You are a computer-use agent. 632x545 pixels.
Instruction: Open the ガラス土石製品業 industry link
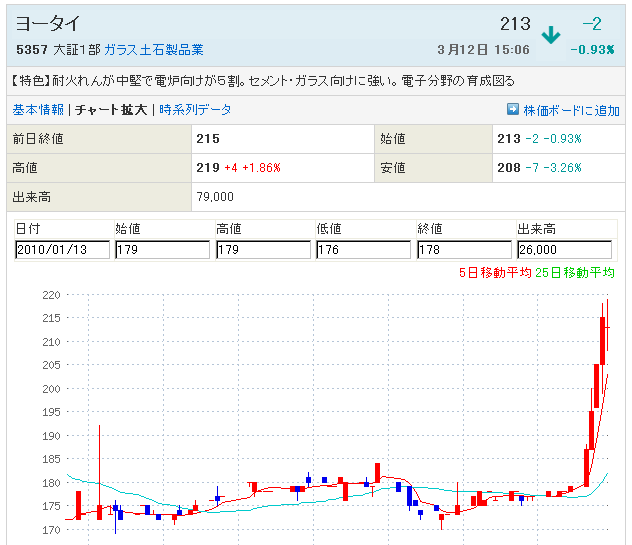pos(153,49)
